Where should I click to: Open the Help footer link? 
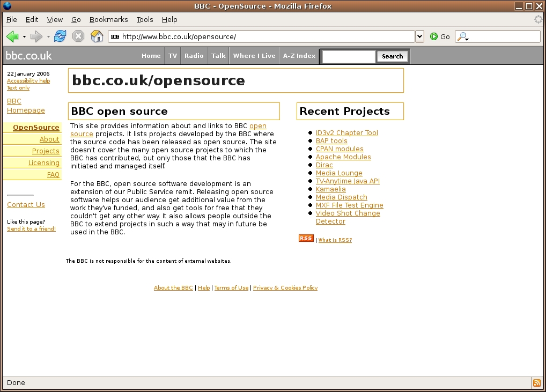(204, 287)
